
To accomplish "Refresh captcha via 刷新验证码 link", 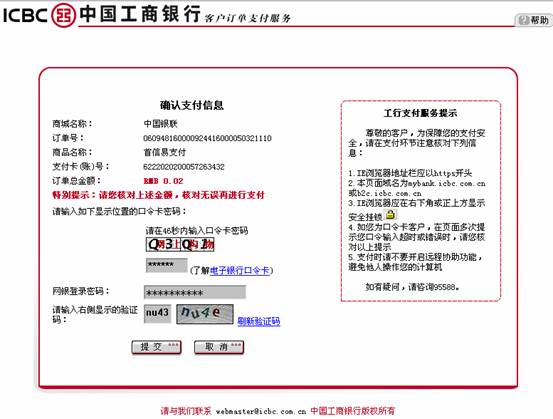I will [x=259, y=321].
